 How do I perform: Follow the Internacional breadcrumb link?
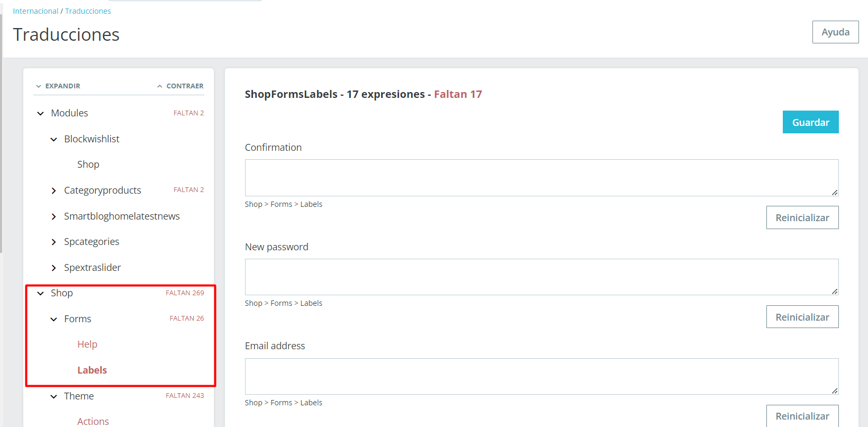click(35, 11)
